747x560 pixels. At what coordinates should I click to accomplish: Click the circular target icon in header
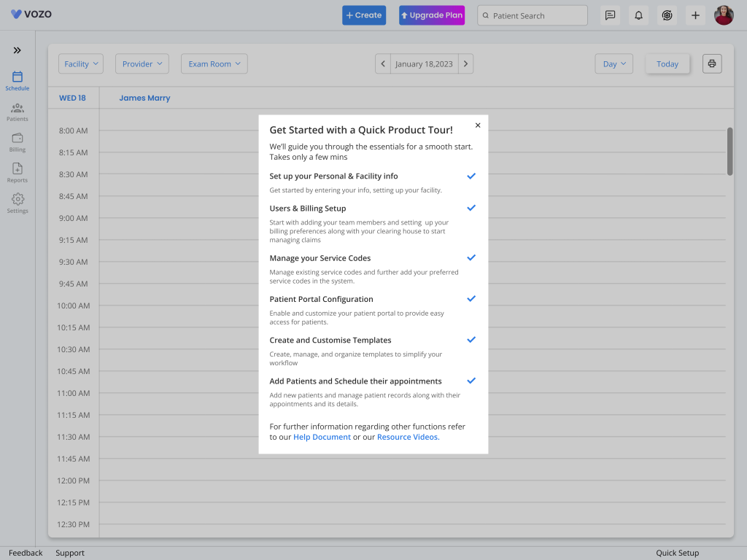click(667, 16)
